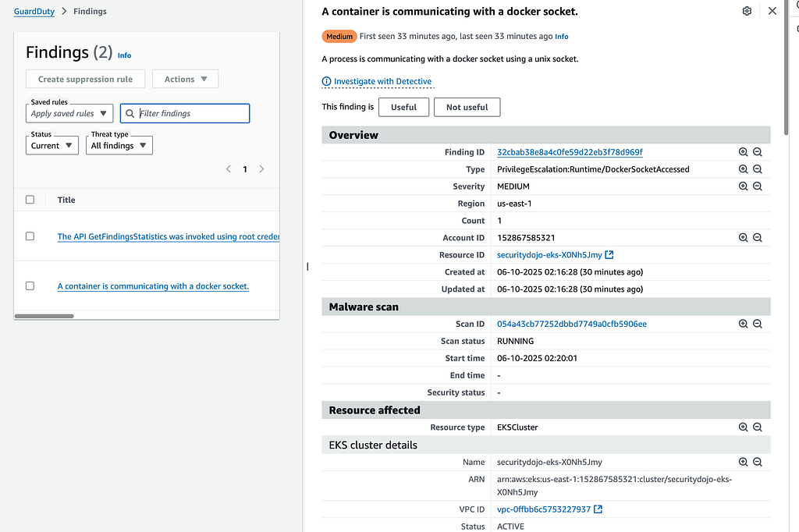Image resolution: width=799 pixels, height=532 pixels.
Task: Open Resource ID securitydojo-eks-X0Nh5Jmy link
Action: coord(549,255)
